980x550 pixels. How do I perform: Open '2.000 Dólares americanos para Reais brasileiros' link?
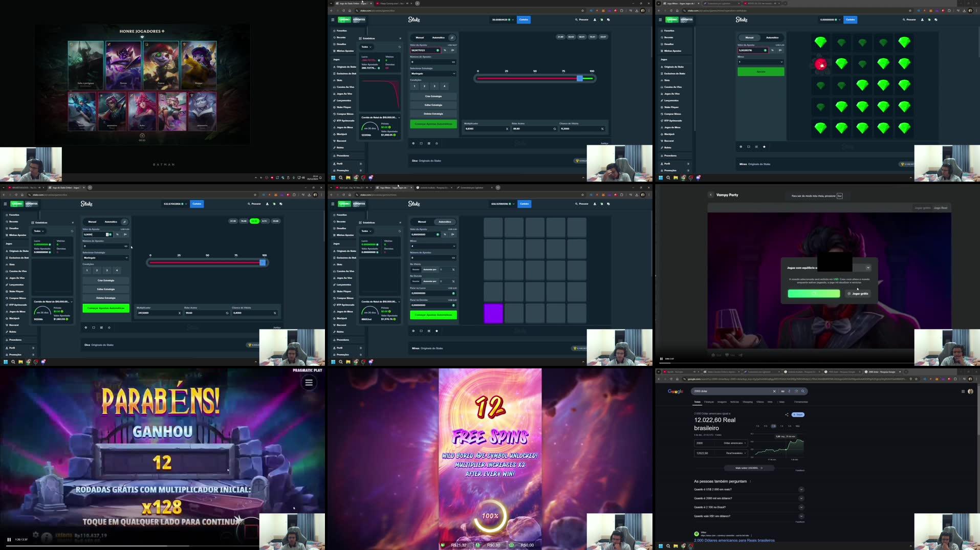click(734, 540)
